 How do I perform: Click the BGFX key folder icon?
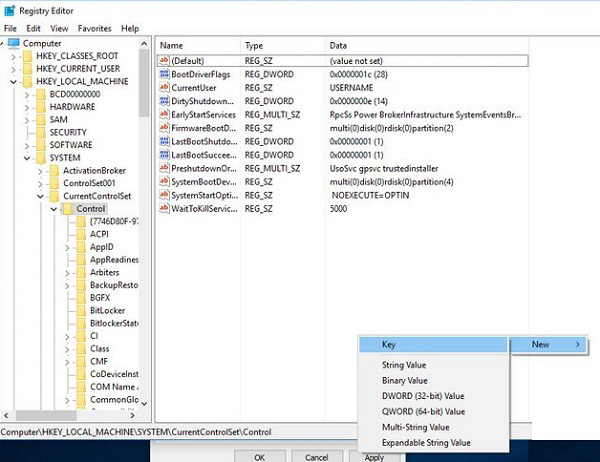click(81, 297)
